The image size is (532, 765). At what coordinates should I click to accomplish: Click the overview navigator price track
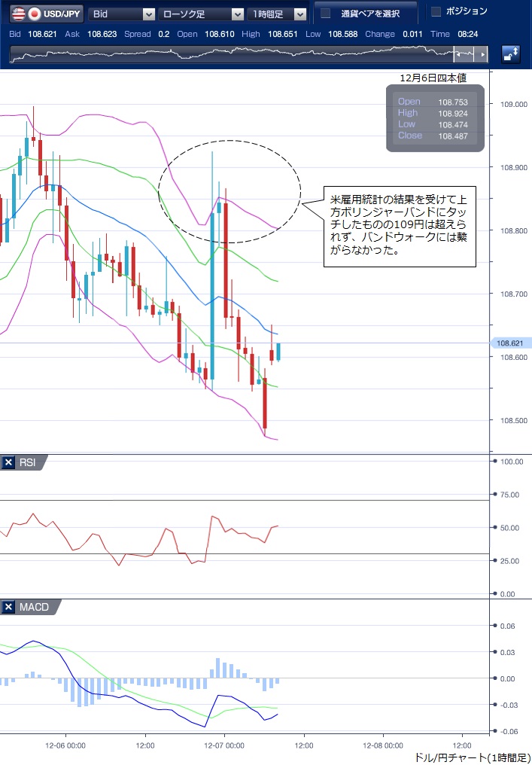pos(226,54)
